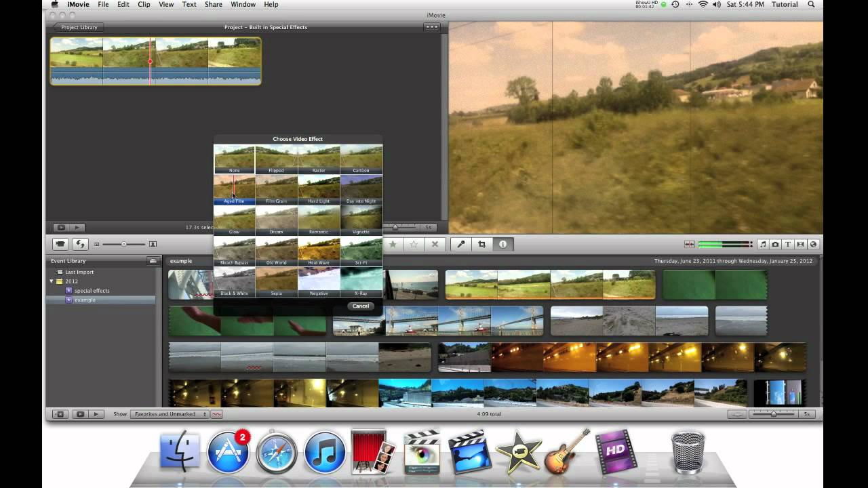Open Trash in the dock

[x=688, y=451]
